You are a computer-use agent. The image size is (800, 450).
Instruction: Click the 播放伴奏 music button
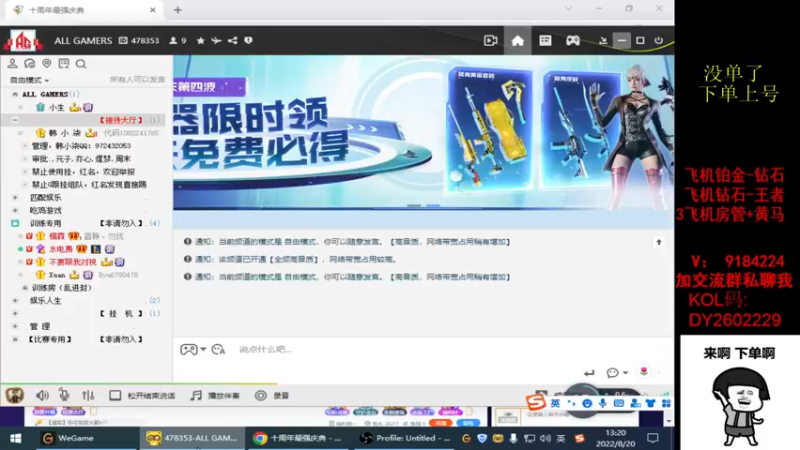pos(214,395)
